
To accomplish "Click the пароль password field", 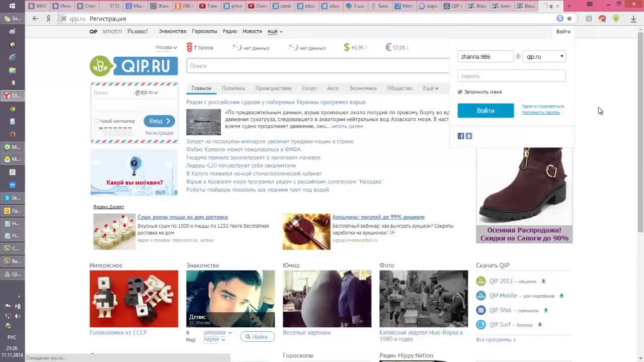I will pos(512,76).
